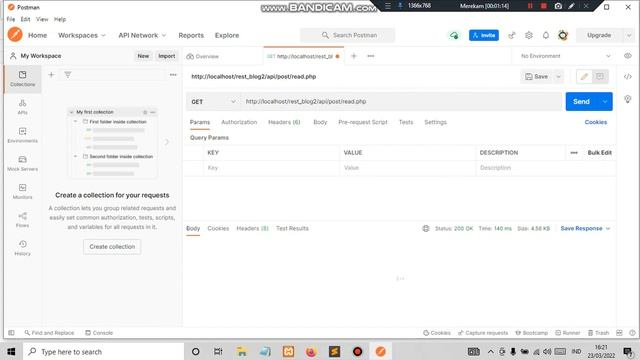The height and width of the screenshot is (360, 640).
Task: Switch to the Test Results tab
Action: pyautogui.click(x=292, y=229)
